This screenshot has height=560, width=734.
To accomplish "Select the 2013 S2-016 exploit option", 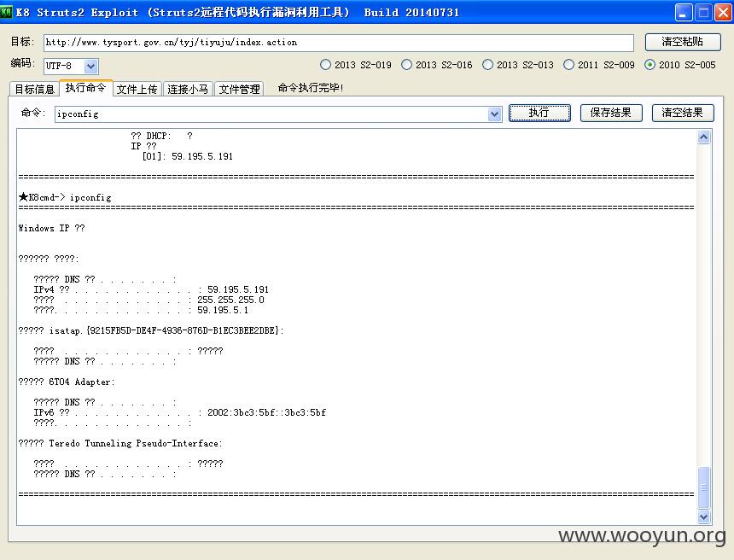I will 437,65.
